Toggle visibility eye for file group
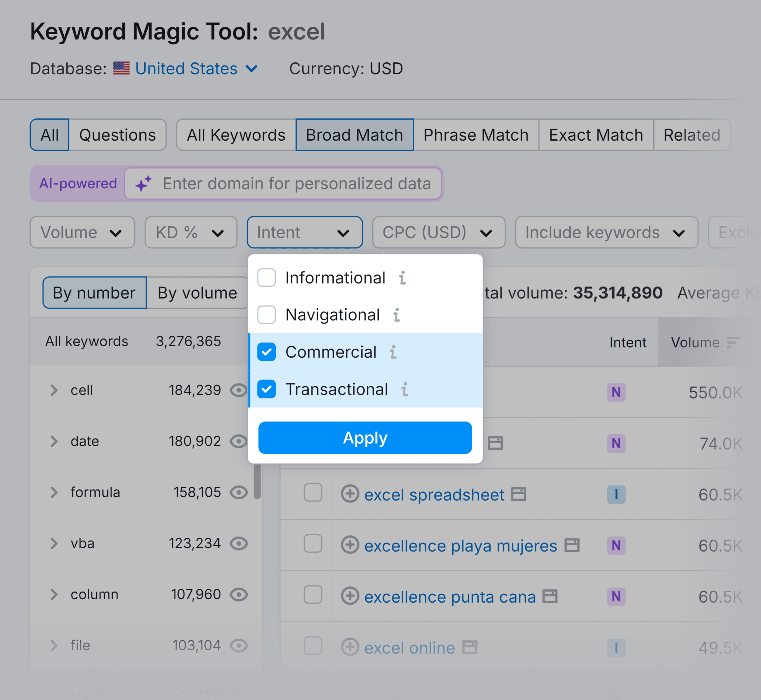 coord(239,646)
